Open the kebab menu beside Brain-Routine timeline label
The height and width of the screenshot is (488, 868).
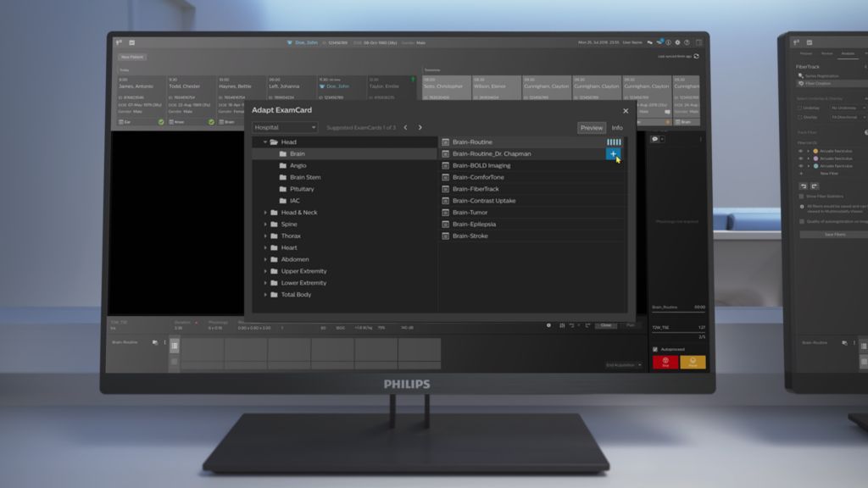[164, 342]
